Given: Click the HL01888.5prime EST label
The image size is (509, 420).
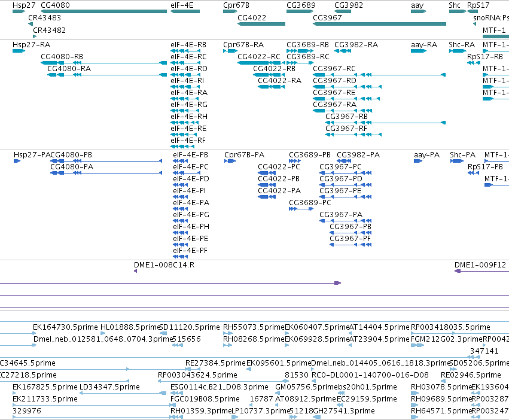Looking at the screenshot, I should click(x=130, y=327).
